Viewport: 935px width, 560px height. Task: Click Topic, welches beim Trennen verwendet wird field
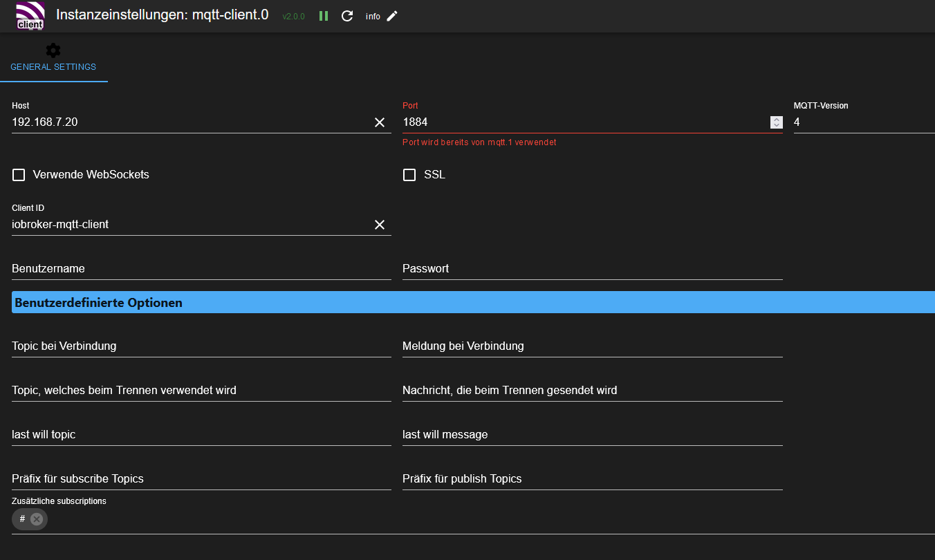click(x=201, y=390)
